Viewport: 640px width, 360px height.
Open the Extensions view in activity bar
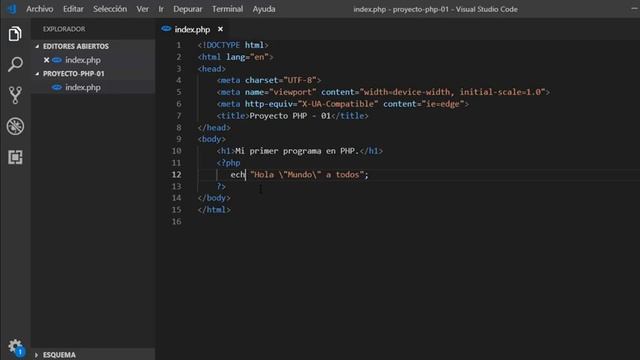15,157
